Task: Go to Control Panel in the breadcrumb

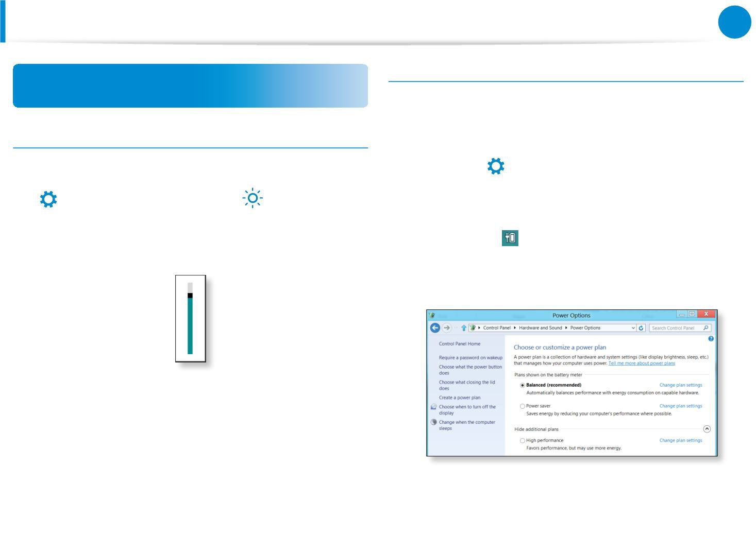Action: click(x=497, y=328)
